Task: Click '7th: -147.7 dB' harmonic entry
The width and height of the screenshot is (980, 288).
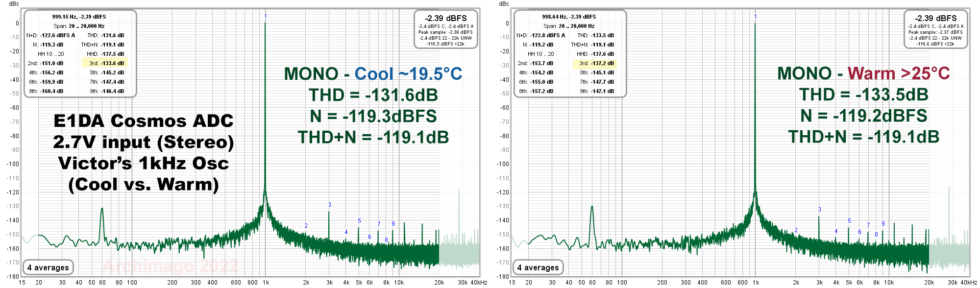Action: tap(597, 82)
